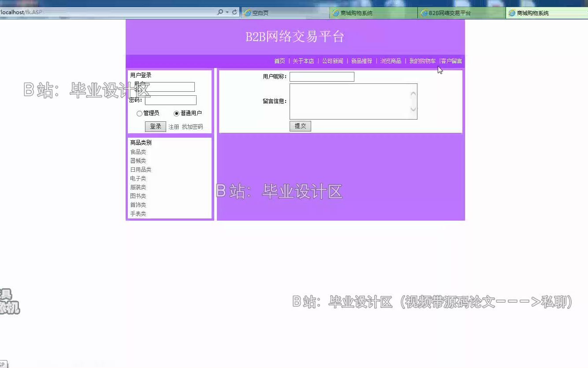This screenshot has width=588, height=368.
Task: Open the 图书类 category
Action: (138, 196)
